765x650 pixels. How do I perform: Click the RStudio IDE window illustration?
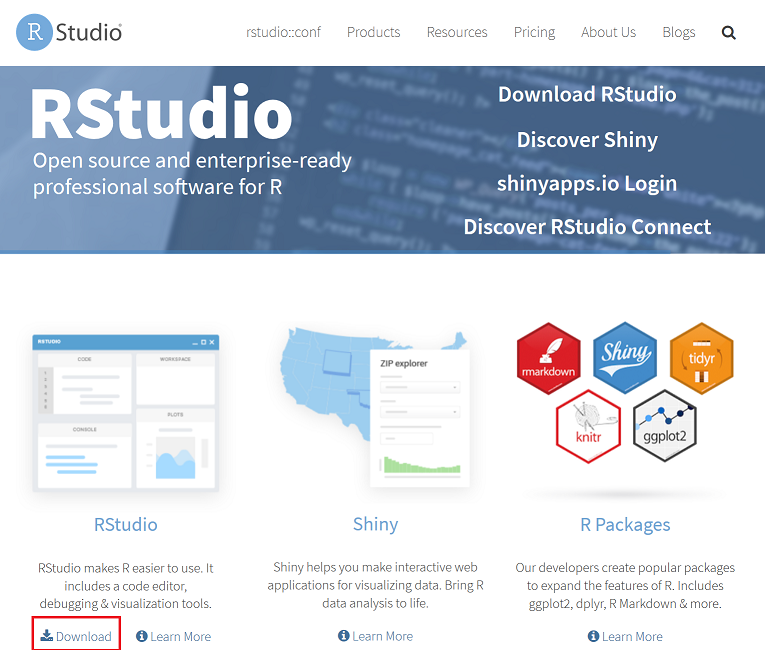[126, 413]
